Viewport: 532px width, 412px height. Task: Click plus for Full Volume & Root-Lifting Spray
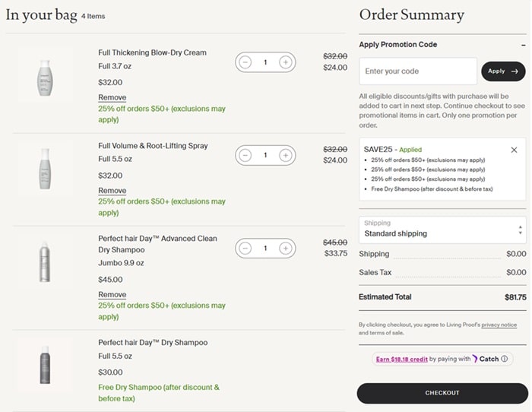[x=285, y=155]
